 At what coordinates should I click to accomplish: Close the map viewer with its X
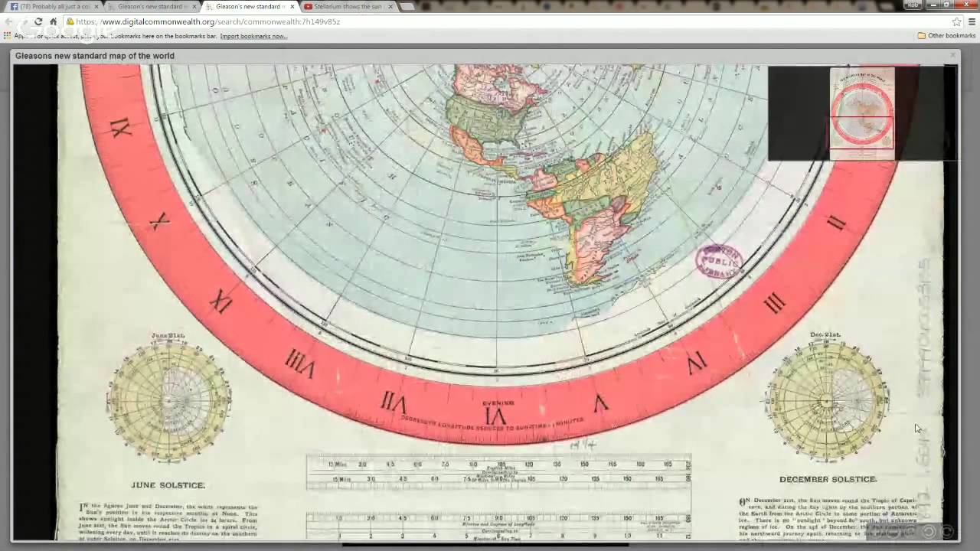(953, 55)
